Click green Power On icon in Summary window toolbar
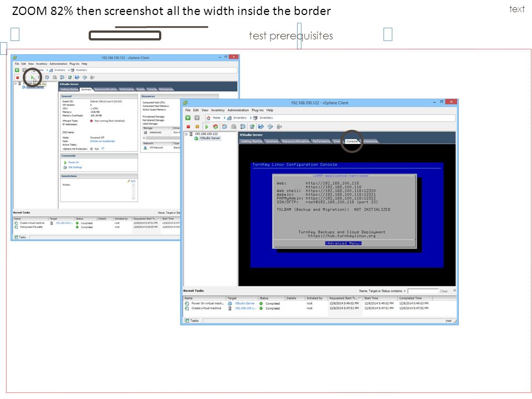 click(x=32, y=78)
